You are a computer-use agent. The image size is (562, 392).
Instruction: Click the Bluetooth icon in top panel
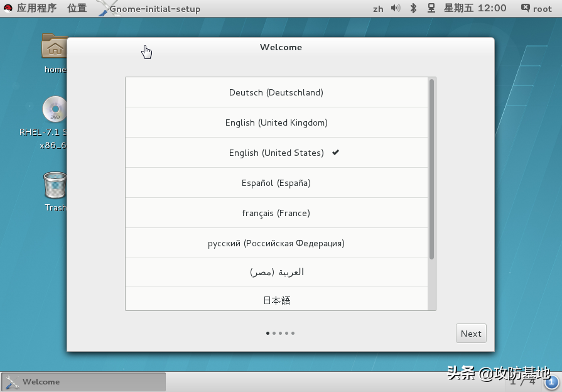(413, 8)
